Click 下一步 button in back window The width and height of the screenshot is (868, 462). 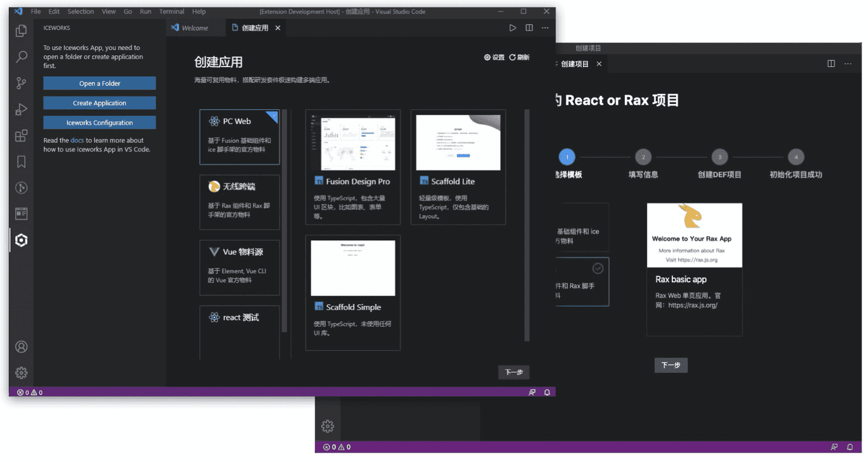click(x=671, y=365)
